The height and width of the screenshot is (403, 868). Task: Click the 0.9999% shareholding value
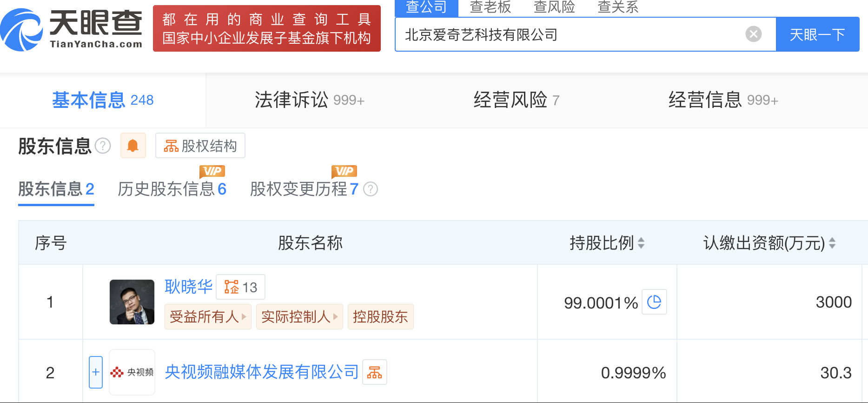click(633, 373)
